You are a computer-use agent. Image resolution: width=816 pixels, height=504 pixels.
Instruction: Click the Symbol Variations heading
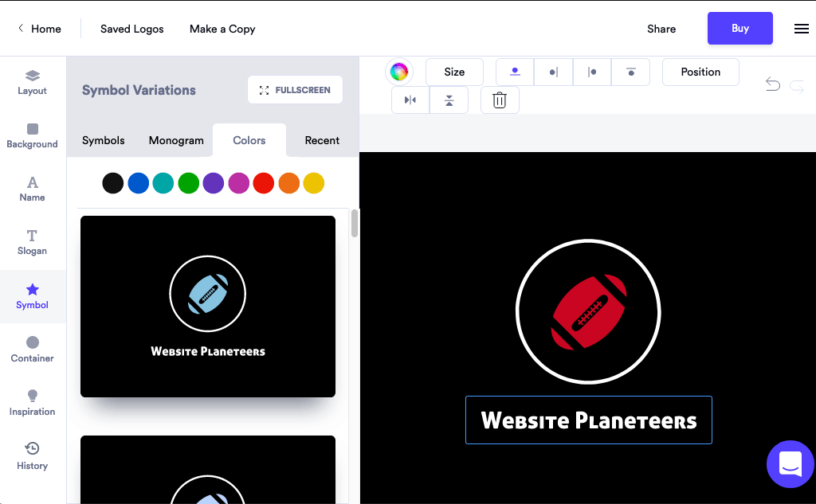click(139, 90)
